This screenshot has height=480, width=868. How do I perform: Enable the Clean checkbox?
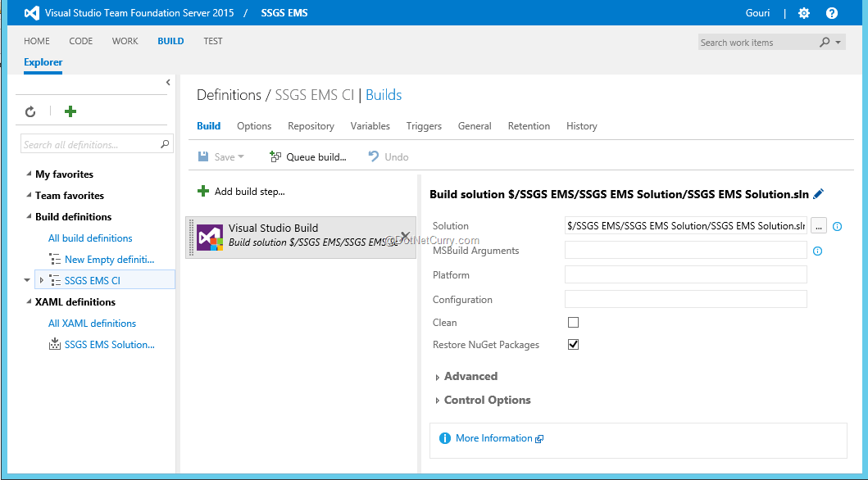(x=574, y=323)
